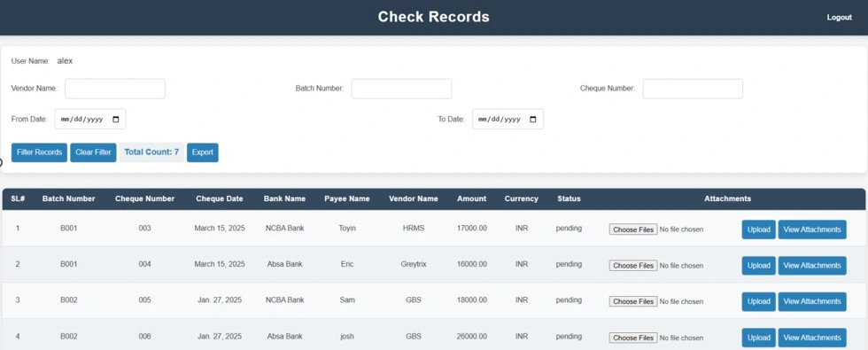Screen dimensions: 868x350
Task: Click NCBA Bank in the Toyin row
Action: pyautogui.click(x=284, y=229)
